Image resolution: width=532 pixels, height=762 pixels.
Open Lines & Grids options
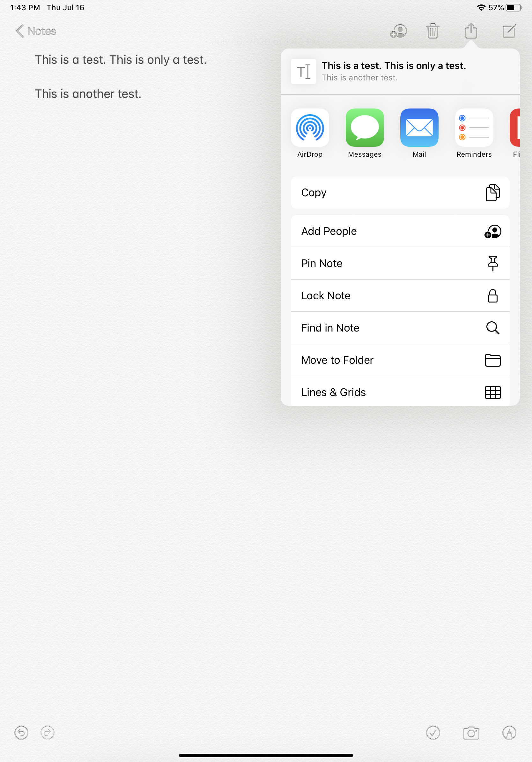click(x=400, y=391)
